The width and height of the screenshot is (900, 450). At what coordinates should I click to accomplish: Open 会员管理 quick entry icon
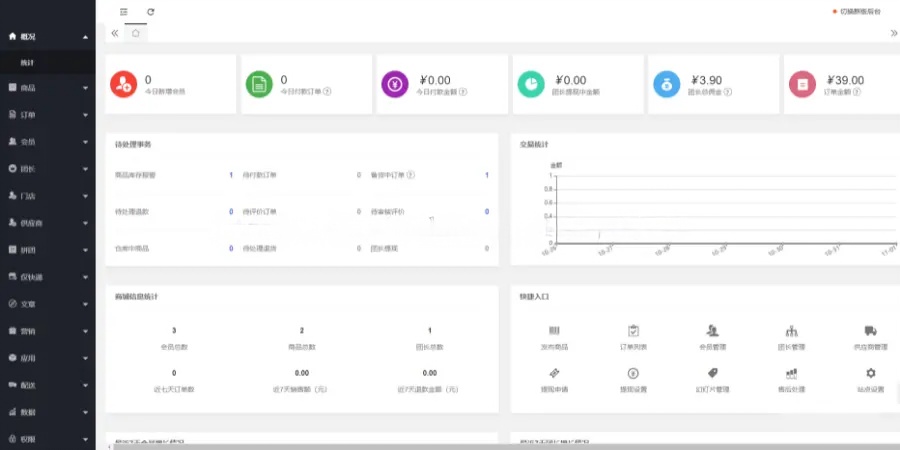712,332
